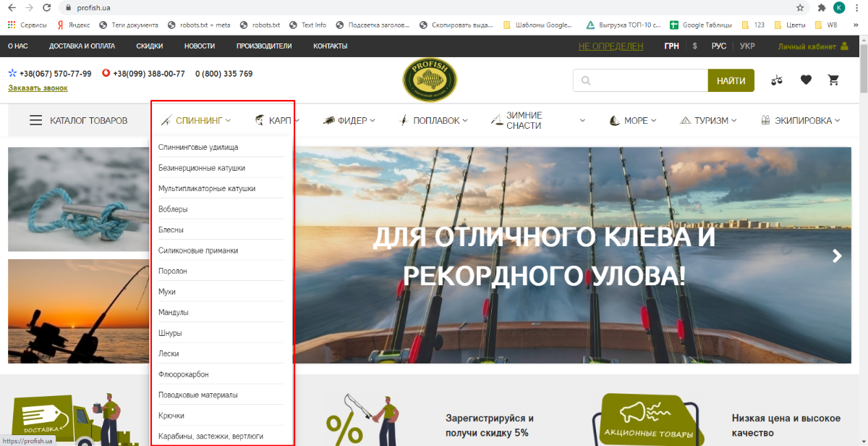Open the shopping cart icon

coord(834,80)
